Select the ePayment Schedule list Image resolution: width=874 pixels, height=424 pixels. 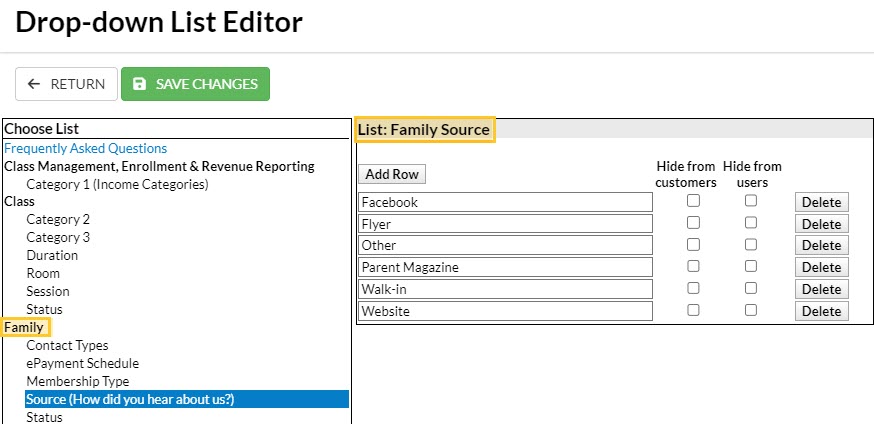(82, 363)
